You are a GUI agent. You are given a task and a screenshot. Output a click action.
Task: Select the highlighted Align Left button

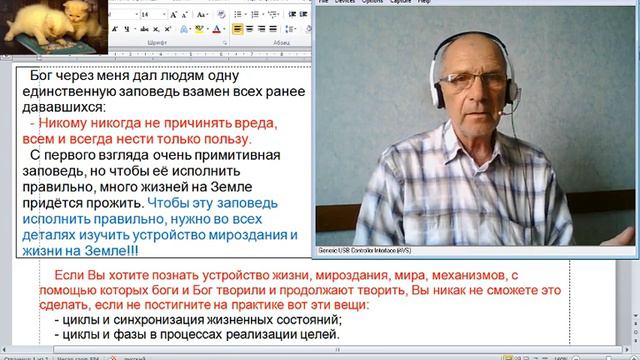pos(238,29)
